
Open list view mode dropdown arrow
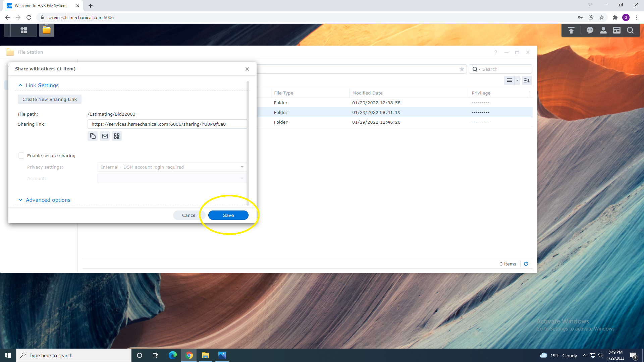pos(517,80)
